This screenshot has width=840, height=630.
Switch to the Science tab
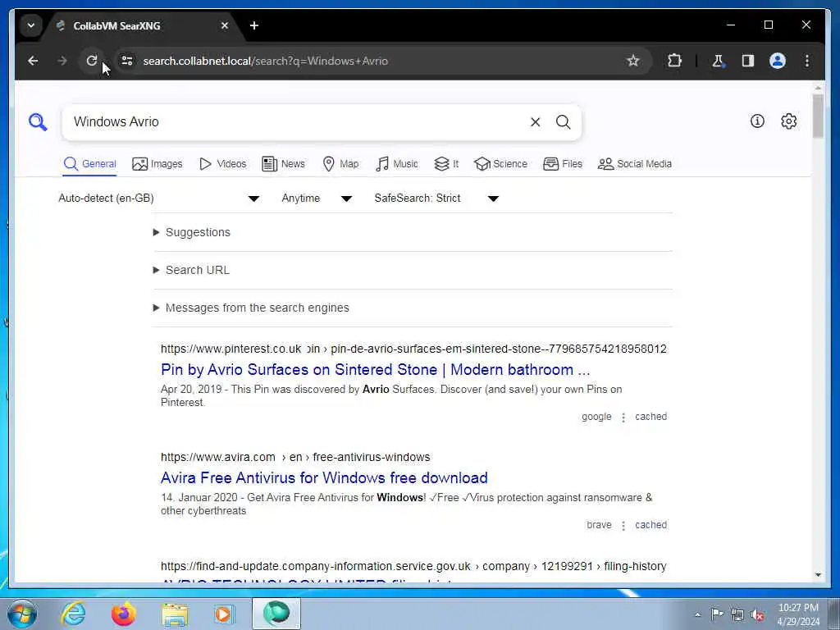pos(501,164)
